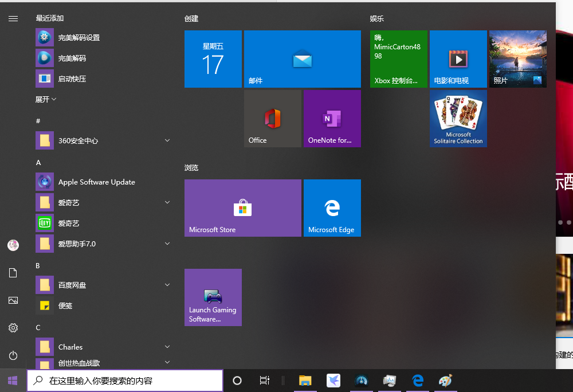Jump to letter section #

pos(38,121)
